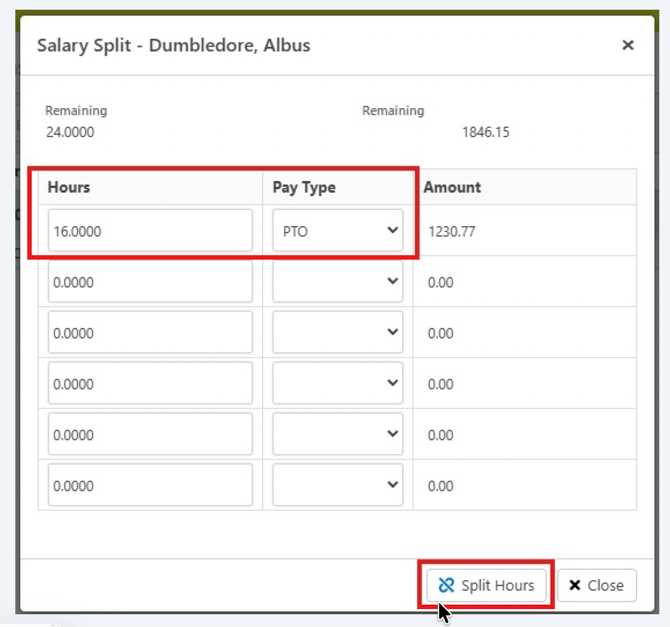Click the Remaining amount 1846.15
Screen dimensions: 670x627
[x=485, y=132]
